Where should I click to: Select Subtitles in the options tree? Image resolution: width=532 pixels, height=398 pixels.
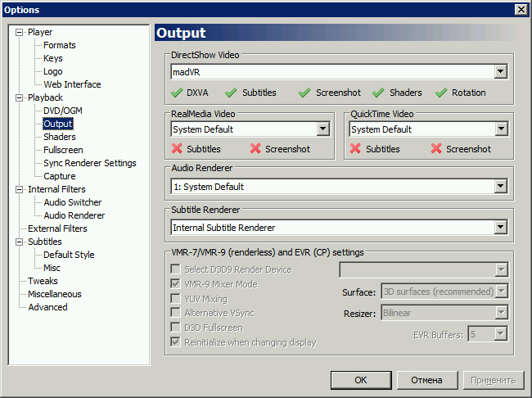[45, 242]
